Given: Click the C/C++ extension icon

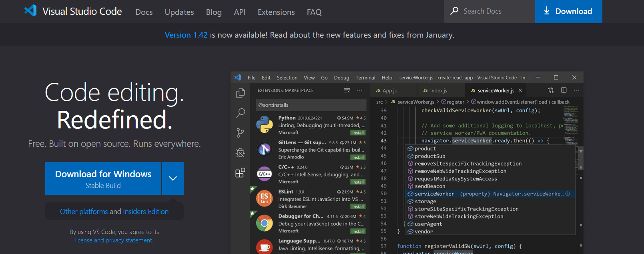Looking at the screenshot, I should coord(264,174).
